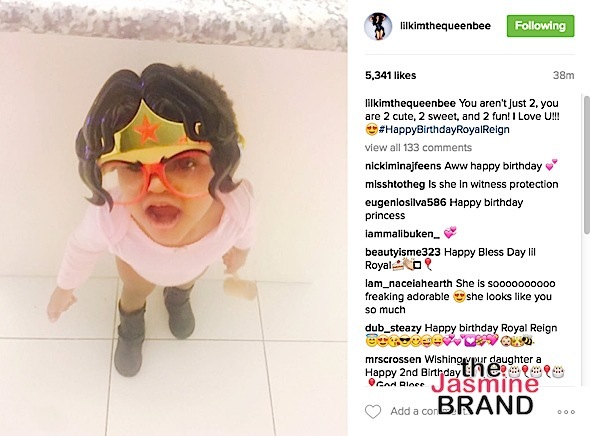The width and height of the screenshot is (590, 436).
Task: Open the three-dot more options menu
Action: point(566,412)
